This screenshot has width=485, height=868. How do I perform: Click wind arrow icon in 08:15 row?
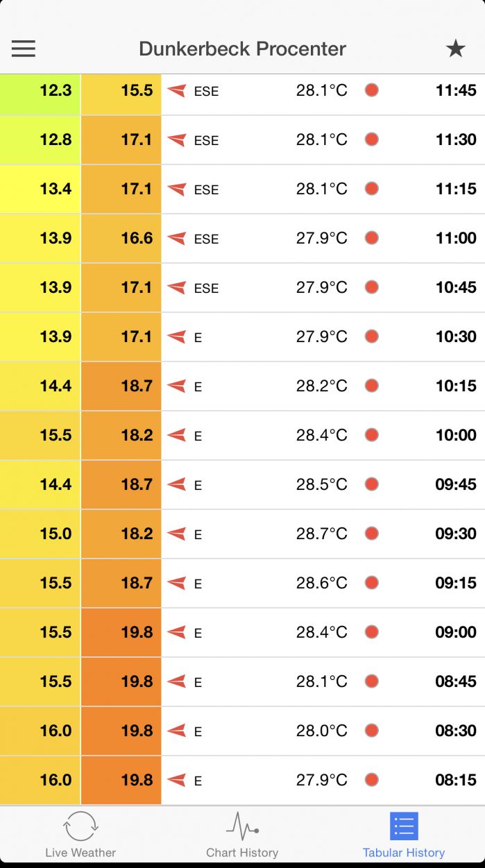(x=177, y=780)
